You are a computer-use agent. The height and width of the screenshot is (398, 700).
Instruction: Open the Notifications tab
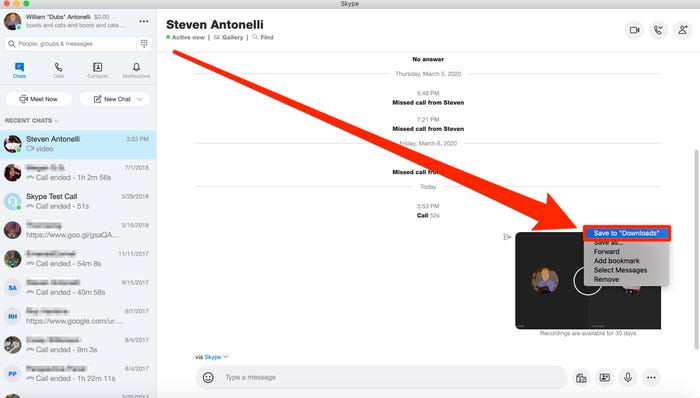[x=136, y=70]
